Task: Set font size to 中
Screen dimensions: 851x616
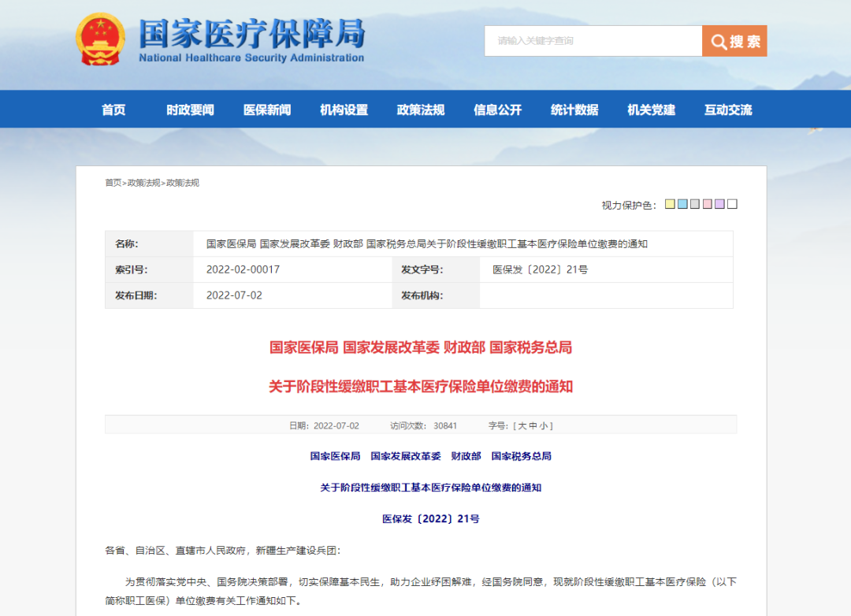Action: 533,426
